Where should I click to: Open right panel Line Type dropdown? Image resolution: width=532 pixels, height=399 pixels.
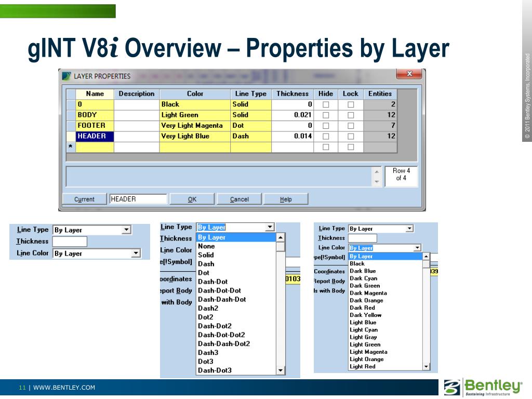[409, 229]
